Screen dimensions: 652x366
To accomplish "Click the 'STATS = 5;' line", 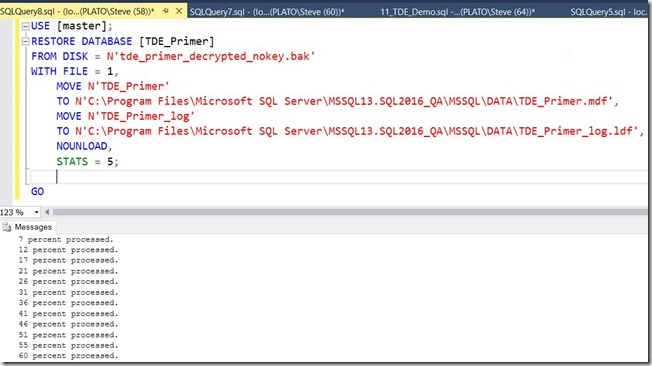I will pyautogui.click(x=87, y=161).
